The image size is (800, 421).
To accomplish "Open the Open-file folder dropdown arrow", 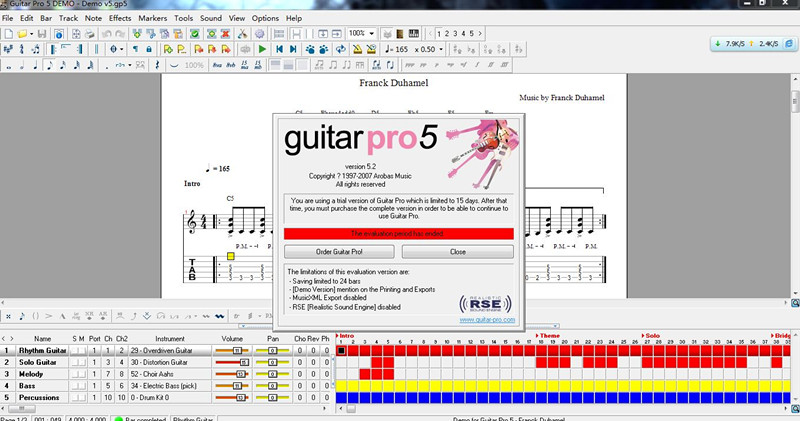I will click(33, 33).
